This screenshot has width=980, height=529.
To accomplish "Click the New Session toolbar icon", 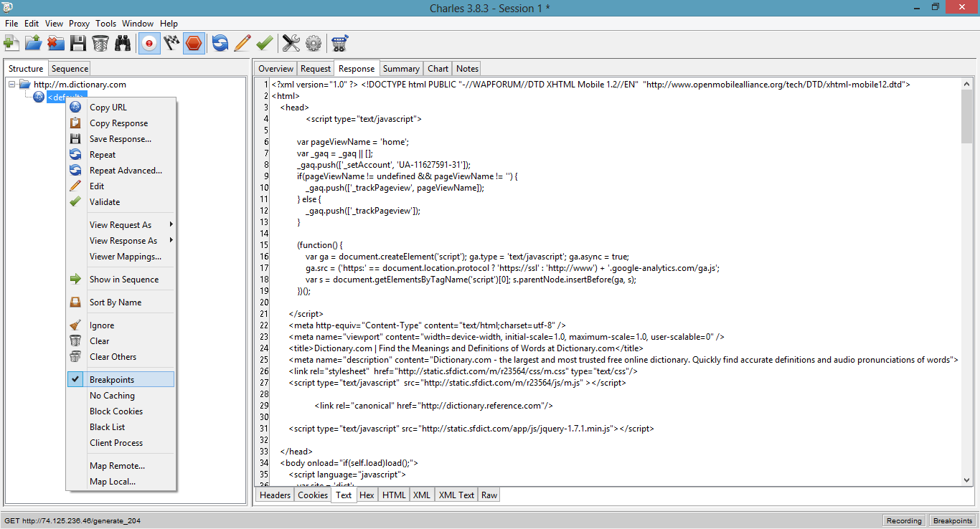I will (x=11, y=43).
